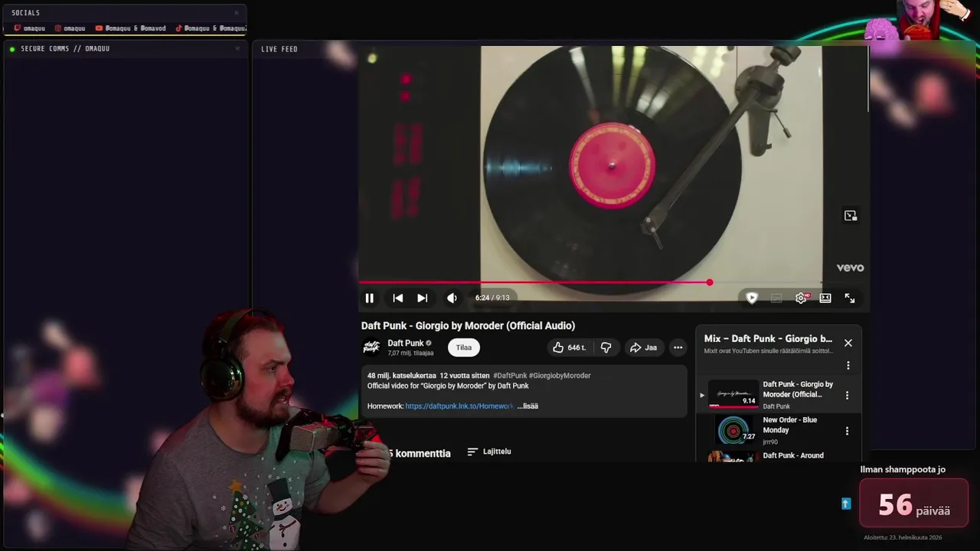Click the 6:24 / 9:13 time display
The height and width of the screenshot is (551, 980).
(492, 298)
